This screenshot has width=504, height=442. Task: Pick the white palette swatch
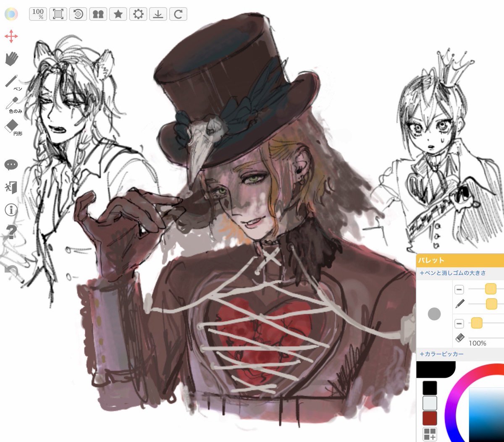430,403
